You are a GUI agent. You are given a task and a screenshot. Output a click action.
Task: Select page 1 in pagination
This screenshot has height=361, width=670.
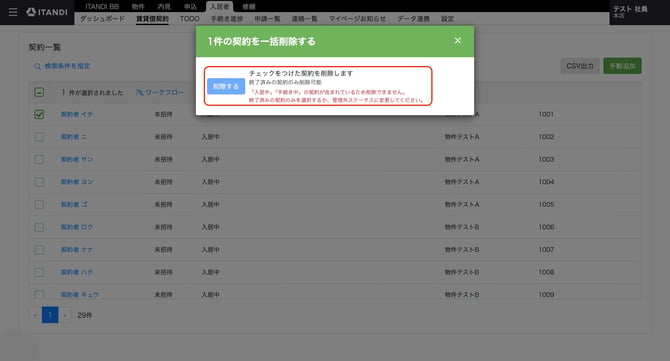coord(50,315)
